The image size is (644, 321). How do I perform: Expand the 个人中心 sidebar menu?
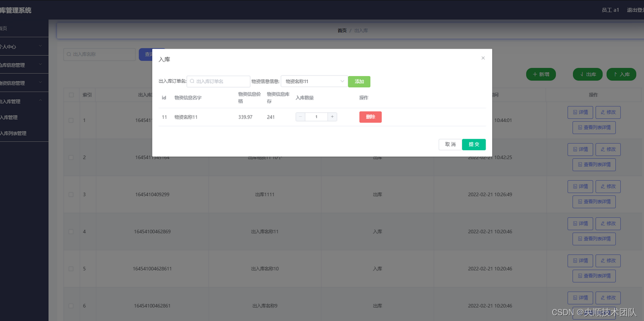(x=24, y=46)
